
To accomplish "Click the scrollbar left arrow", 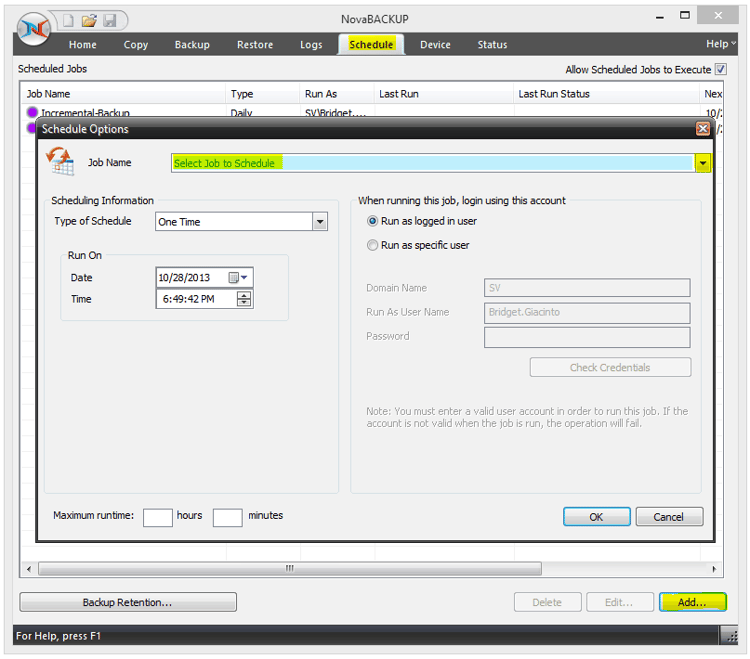I will (29, 569).
